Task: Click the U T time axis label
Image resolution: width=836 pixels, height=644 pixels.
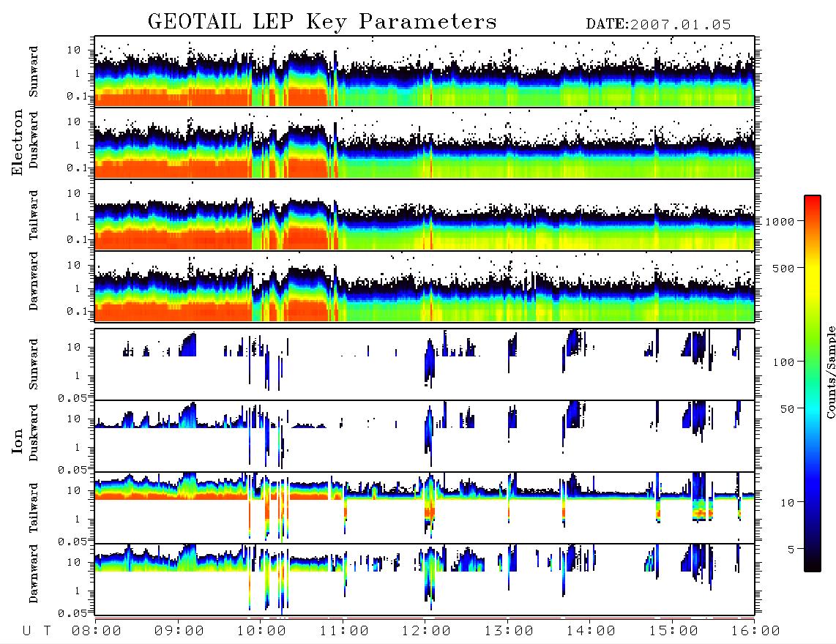Action: [x=37, y=632]
